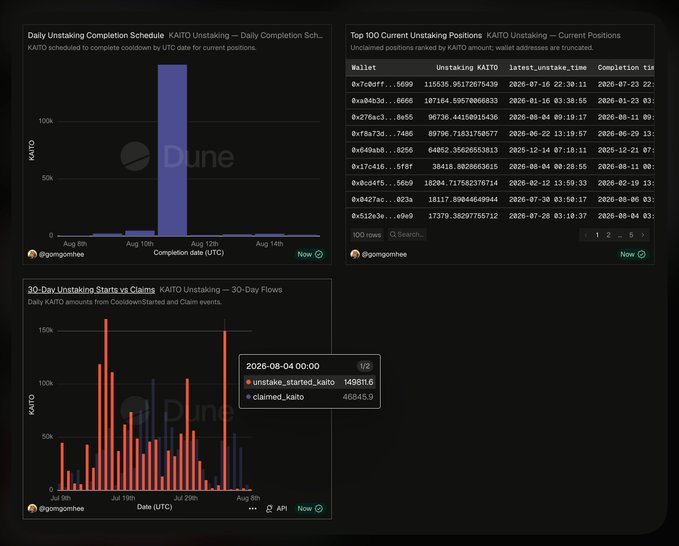Click Now refresh status on 30-Day Flows chart
Viewport: 679px width, 546px height.
(310, 508)
